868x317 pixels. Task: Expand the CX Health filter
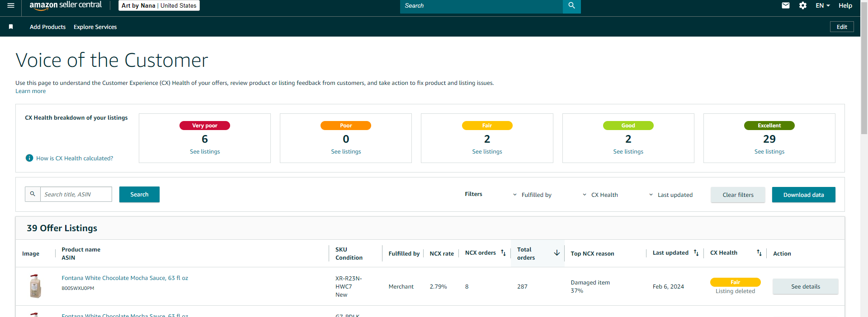click(x=600, y=195)
